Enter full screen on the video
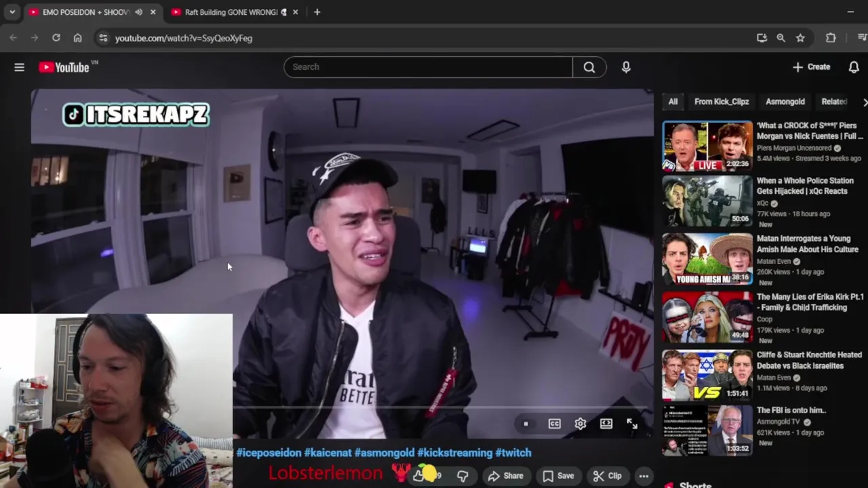This screenshot has width=868, height=488. [x=632, y=424]
